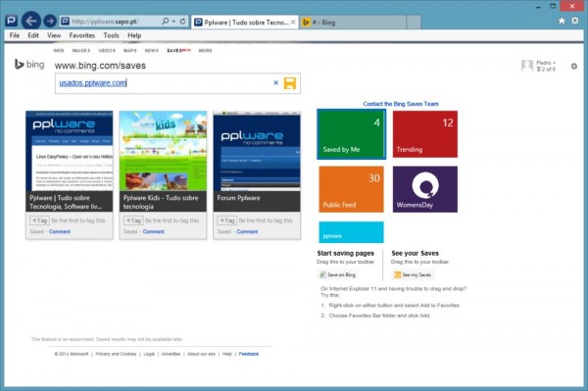Click the search magnifier in address bar

[x=166, y=22]
